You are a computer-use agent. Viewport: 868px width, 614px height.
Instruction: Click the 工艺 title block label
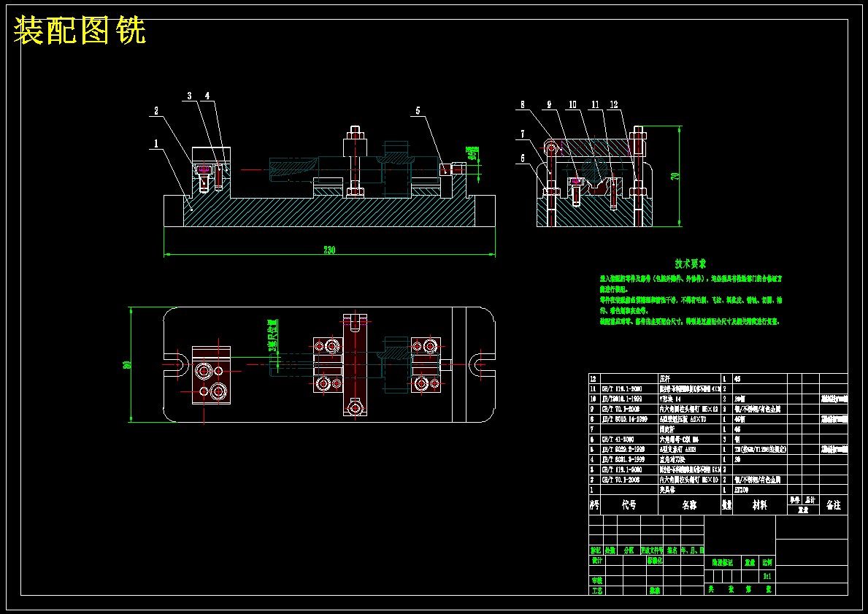(x=596, y=591)
